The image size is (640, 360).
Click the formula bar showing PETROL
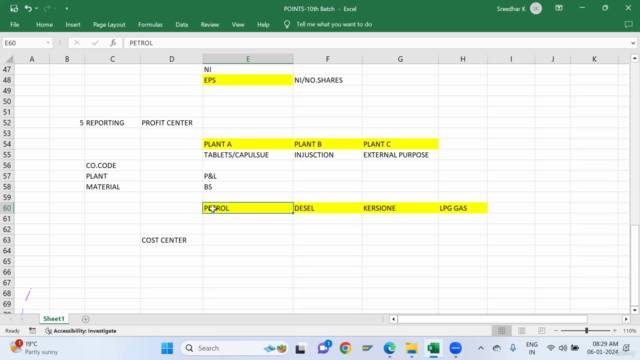376,43
